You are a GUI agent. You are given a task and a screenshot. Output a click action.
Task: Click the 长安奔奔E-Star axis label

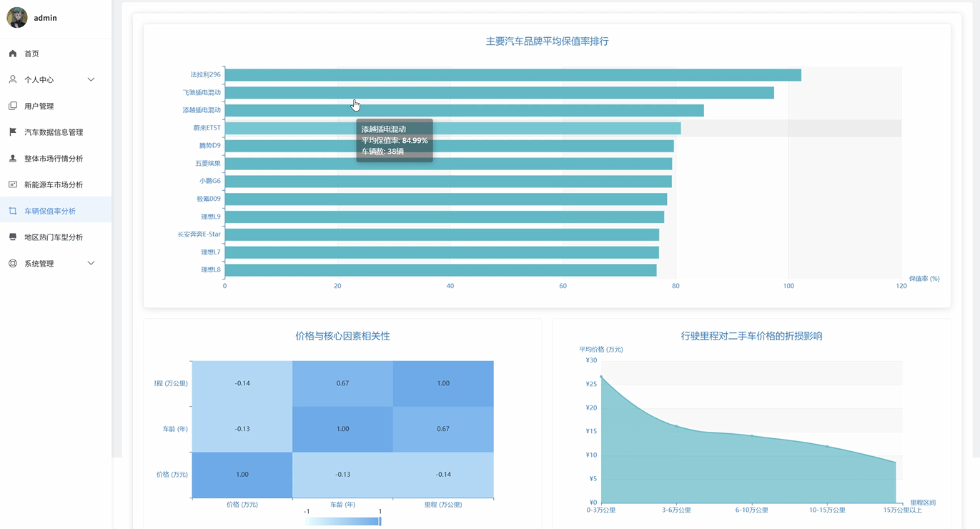click(199, 234)
